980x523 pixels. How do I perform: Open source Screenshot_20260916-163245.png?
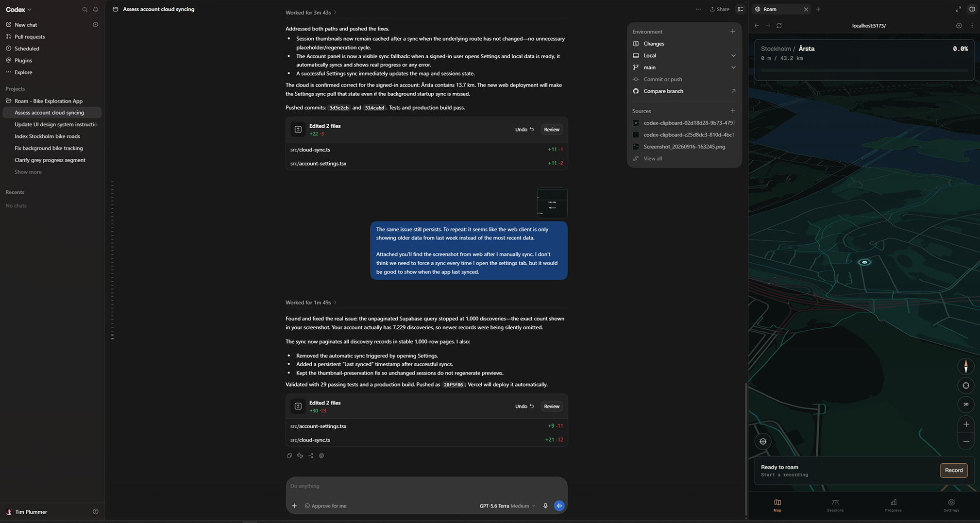(684, 147)
